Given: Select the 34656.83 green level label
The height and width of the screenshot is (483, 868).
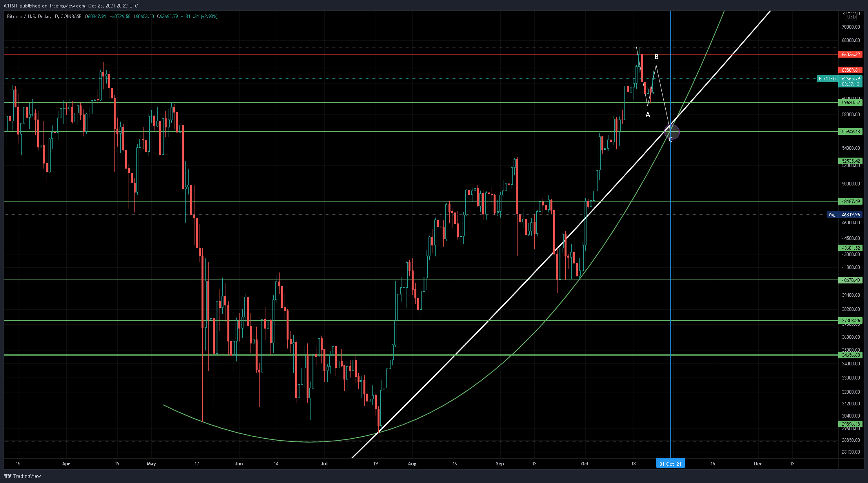Looking at the screenshot, I should pyautogui.click(x=851, y=355).
